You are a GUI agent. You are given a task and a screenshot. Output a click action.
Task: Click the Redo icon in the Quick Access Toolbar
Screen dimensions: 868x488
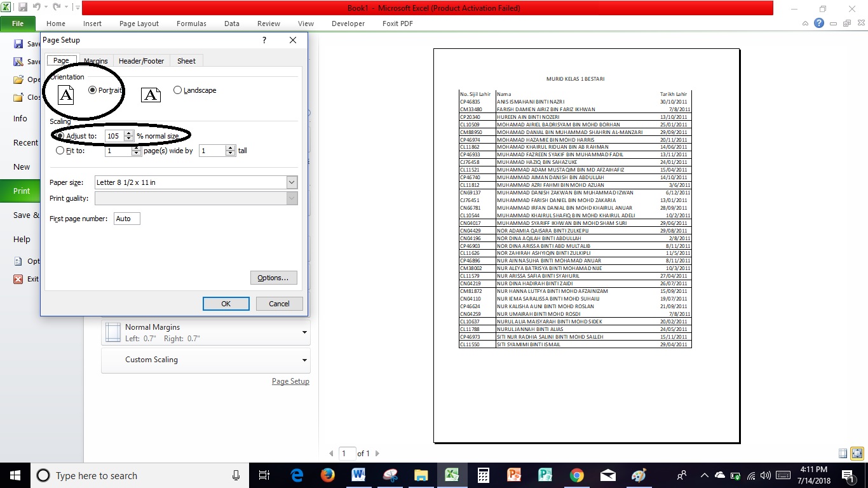click(57, 6)
